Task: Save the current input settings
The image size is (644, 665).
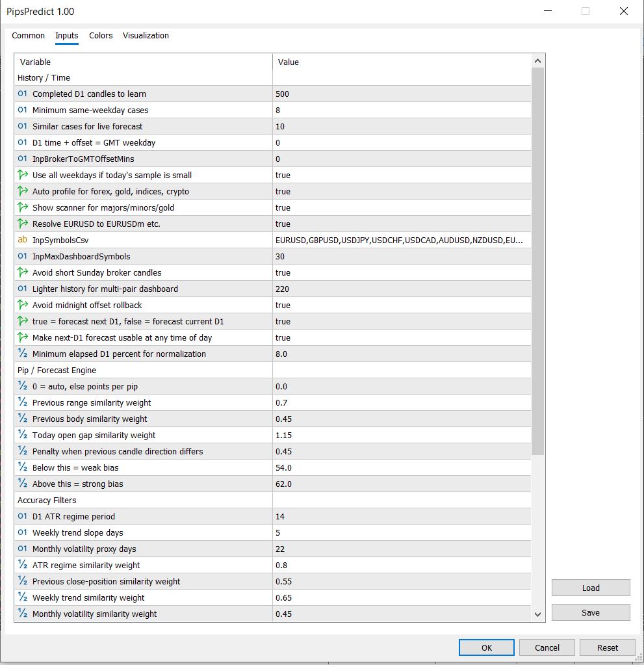Action: 591,612
